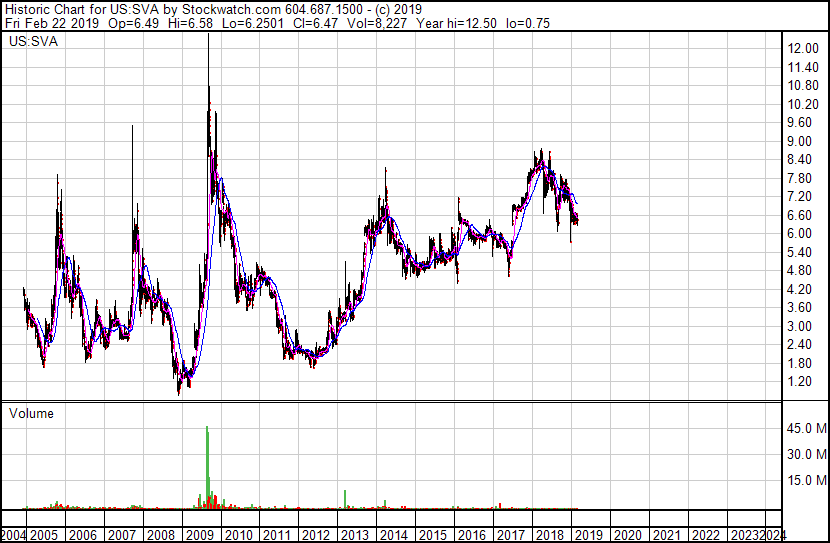The width and height of the screenshot is (830, 543).
Task: Click the 4.80 price axis label
Action: coord(799,271)
